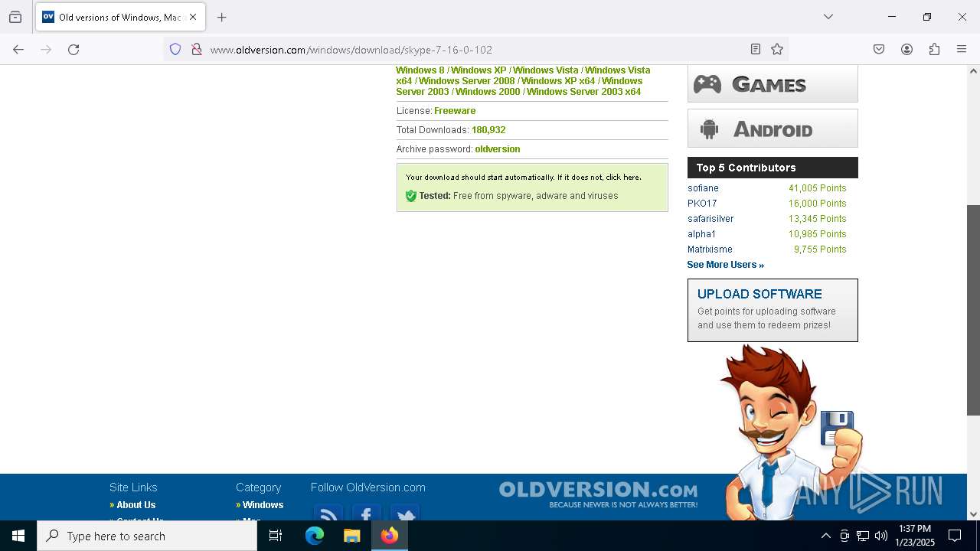Click here to start the download manually

click(623, 178)
